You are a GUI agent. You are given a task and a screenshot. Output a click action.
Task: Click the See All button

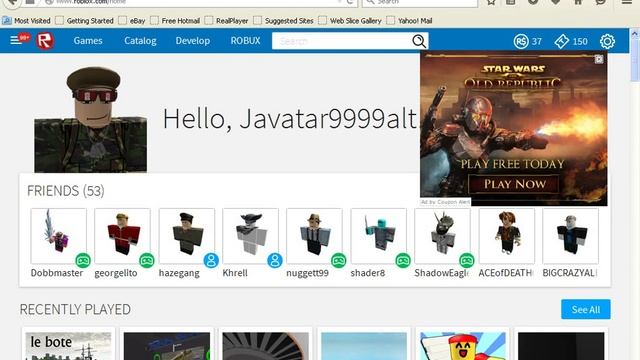[x=586, y=309]
